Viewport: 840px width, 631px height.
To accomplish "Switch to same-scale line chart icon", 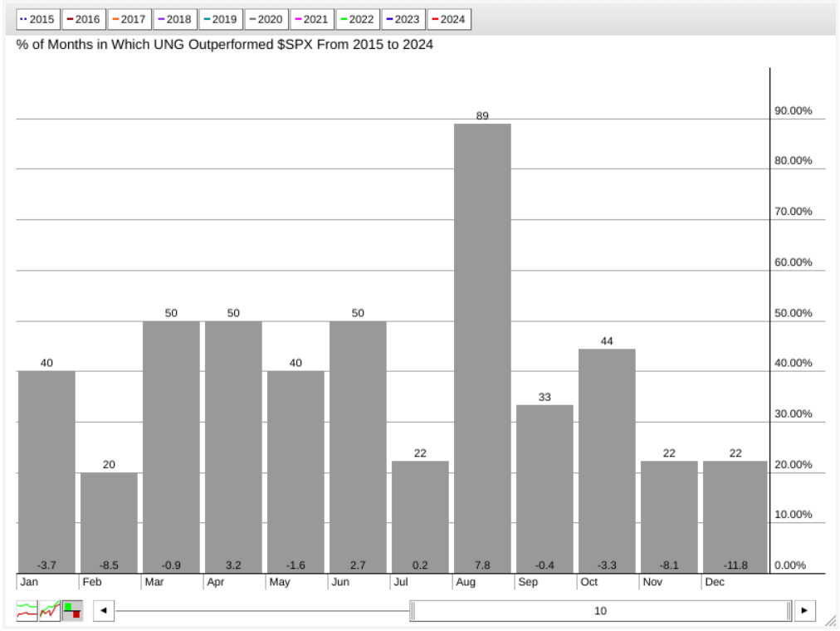I will point(50,612).
